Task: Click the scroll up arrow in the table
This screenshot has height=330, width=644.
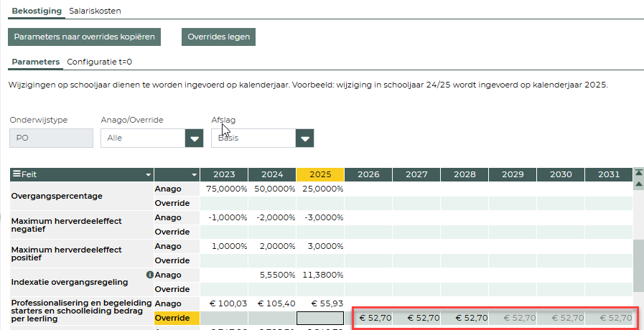Action: pyautogui.click(x=638, y=184)
